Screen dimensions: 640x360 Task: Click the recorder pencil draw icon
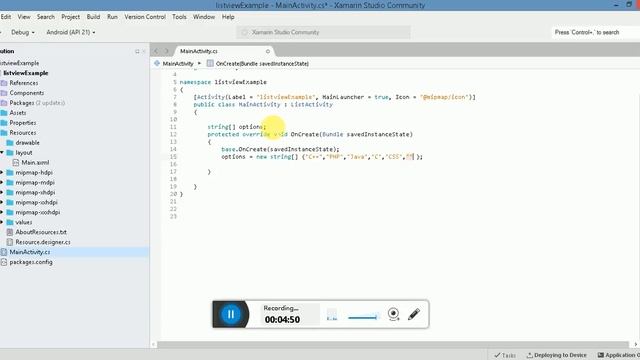414,314
